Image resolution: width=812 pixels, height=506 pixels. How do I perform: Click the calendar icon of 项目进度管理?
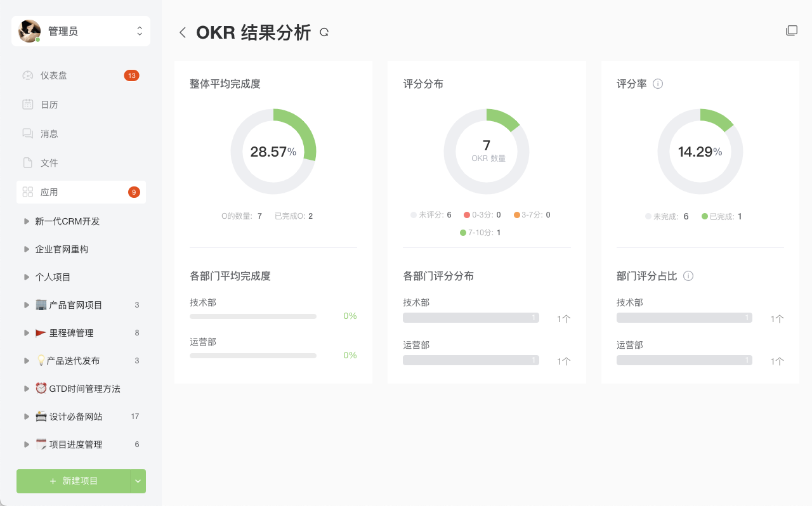(41, 444)
